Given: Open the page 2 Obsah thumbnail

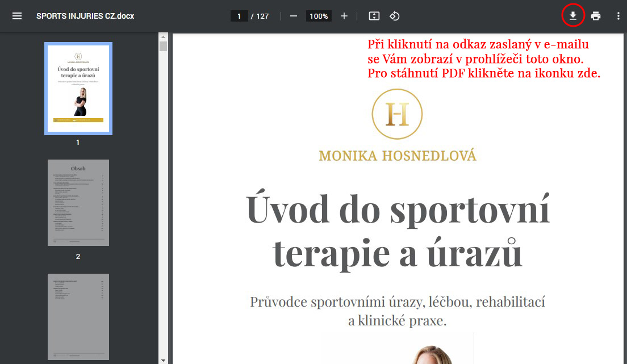Looking at the screenshot, I should [x=78, y=203].
